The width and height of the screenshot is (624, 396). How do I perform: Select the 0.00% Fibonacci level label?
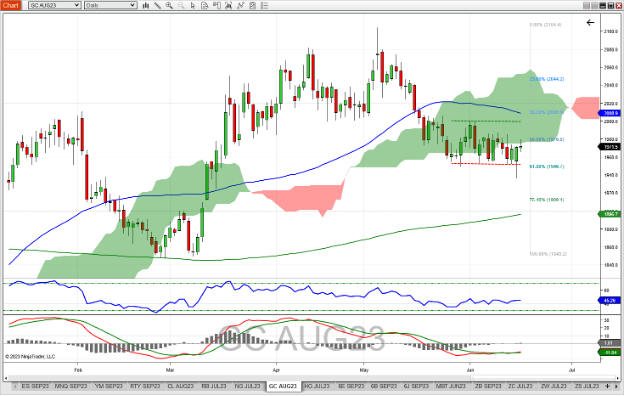546,25
